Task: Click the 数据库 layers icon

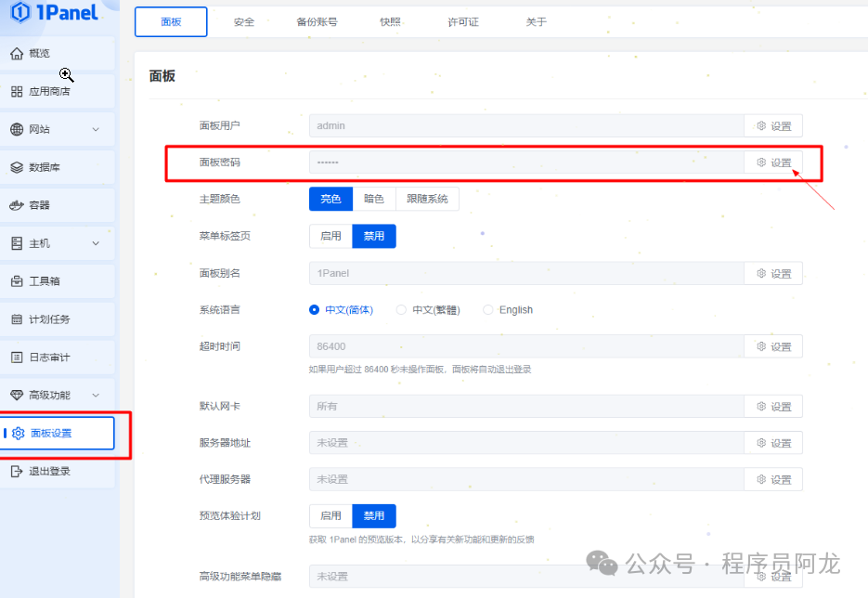Action: 17,168
